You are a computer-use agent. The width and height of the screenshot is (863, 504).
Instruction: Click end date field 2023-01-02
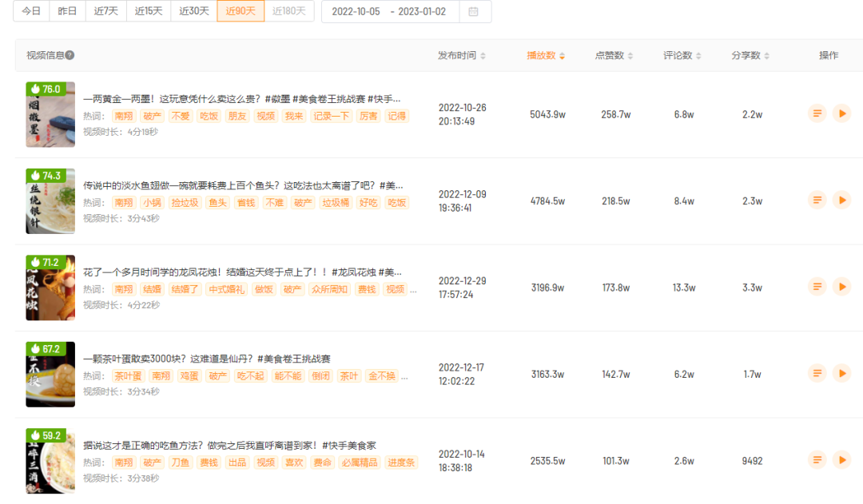(422, 11)
